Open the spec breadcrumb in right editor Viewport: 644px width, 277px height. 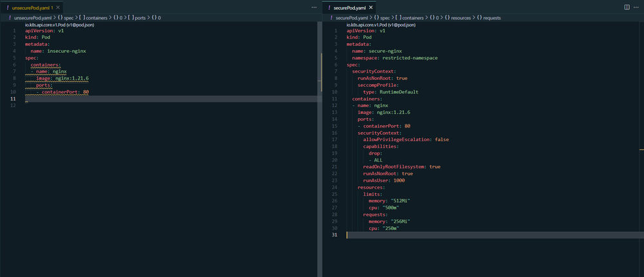point(381,18)
